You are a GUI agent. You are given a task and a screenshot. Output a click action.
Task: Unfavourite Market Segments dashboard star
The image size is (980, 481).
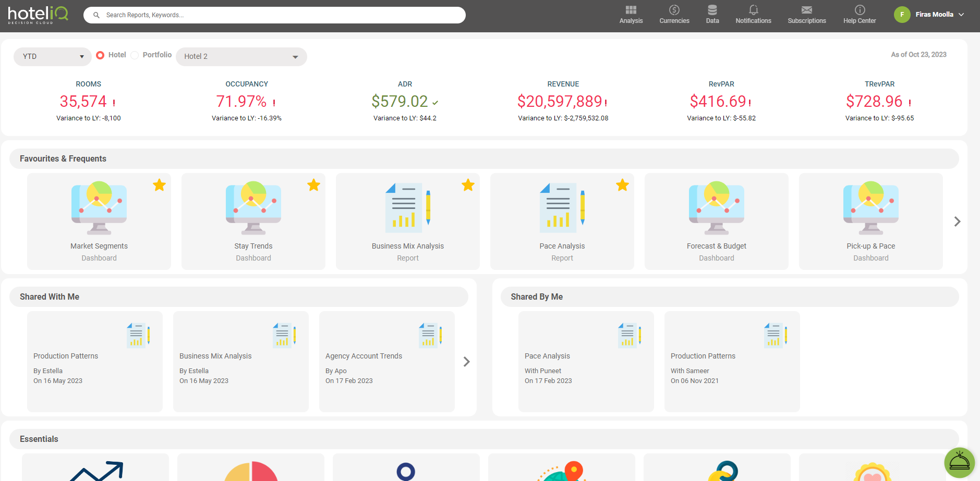(159, 185)
